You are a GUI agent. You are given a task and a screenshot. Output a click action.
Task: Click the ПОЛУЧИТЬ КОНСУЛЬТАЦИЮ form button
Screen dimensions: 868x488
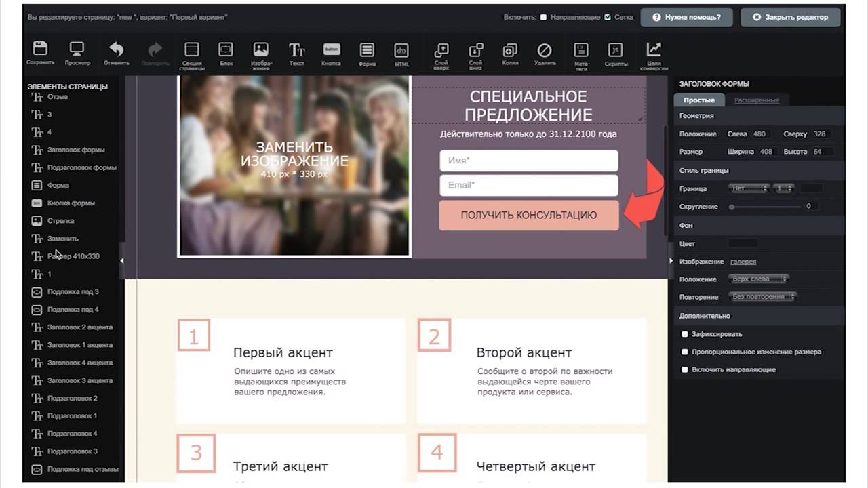tap(529, 216)
